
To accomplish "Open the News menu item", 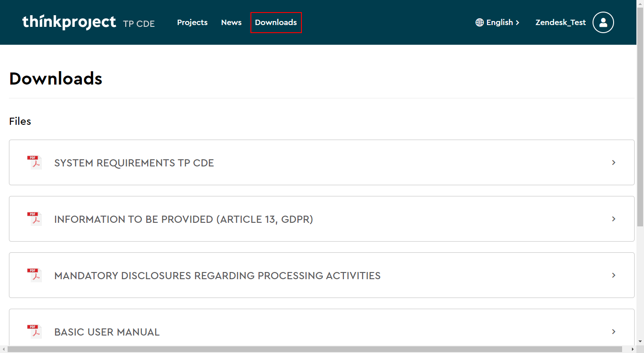I will pos(231,22).
